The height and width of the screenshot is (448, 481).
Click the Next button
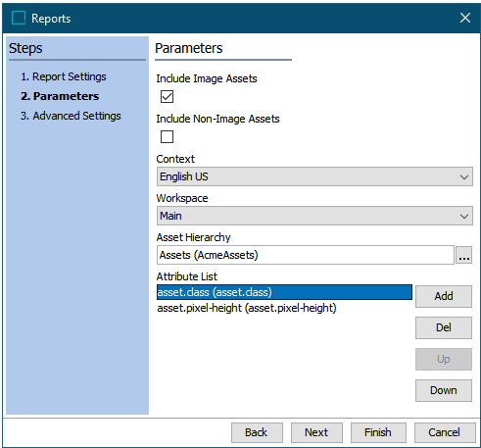316,432
